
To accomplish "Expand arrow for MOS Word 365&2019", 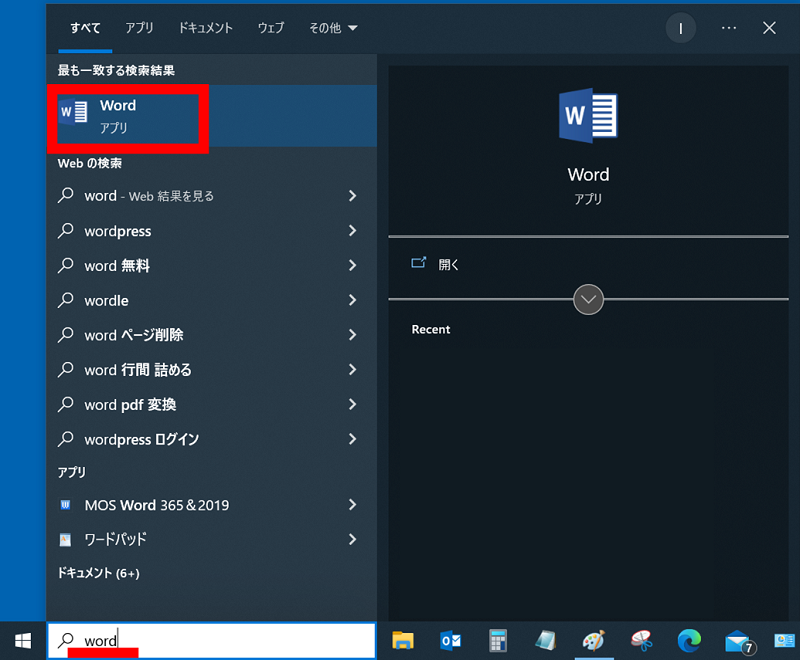I will point(353,505).
